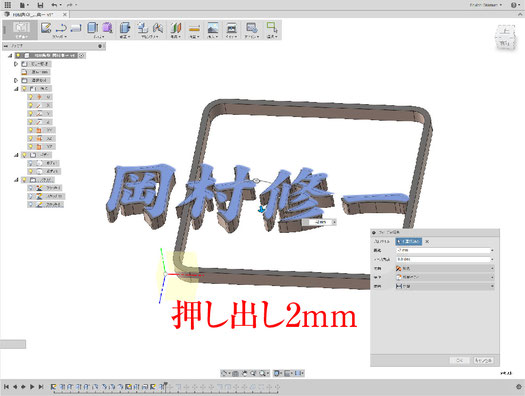This screenshot has height=396, width=525.
Task: Click the Cancel button in extrude dialog
Action: (x=483, y=361)
